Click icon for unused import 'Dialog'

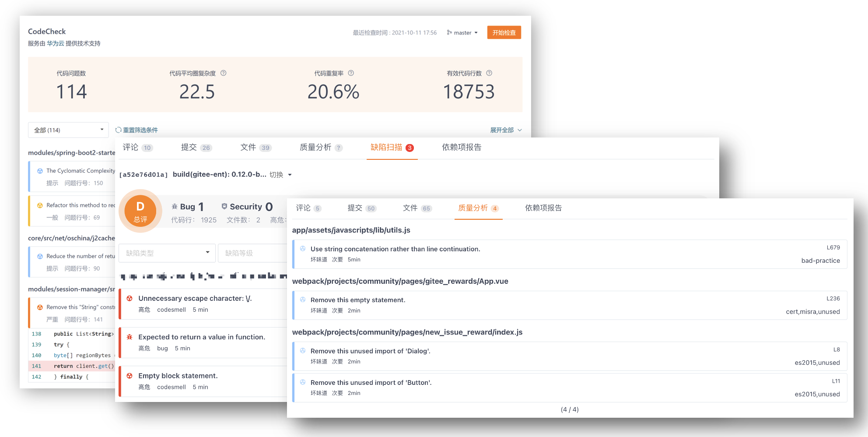coord(303,351)
